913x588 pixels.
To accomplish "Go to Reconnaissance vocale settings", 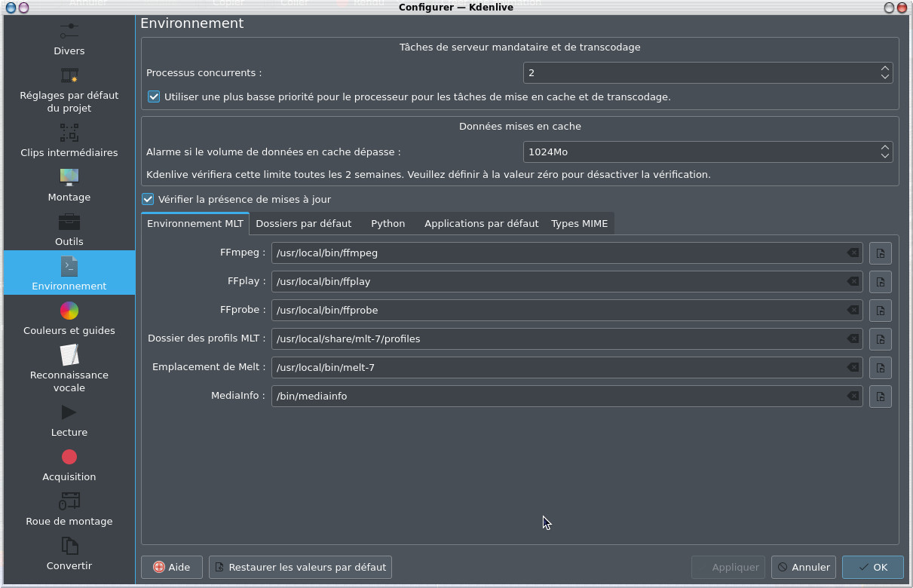I will tap(69, 369).
